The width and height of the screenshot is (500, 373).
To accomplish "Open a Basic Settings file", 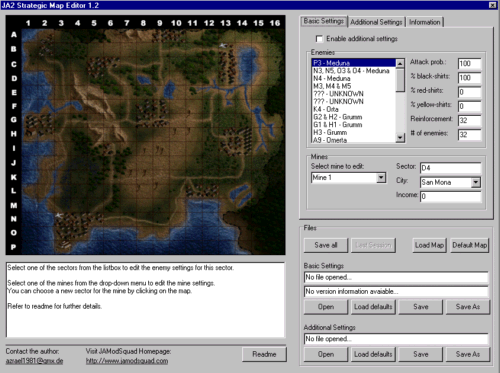I will tap(326, 307).
